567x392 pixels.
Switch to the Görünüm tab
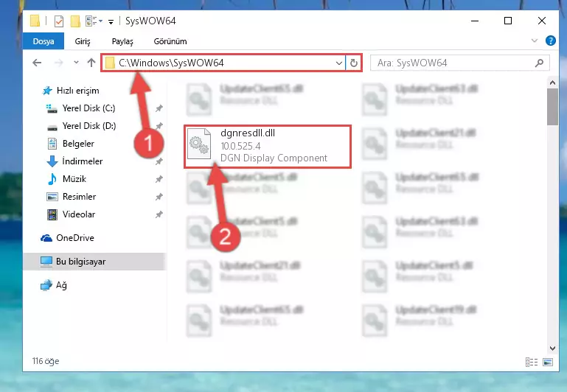(170, 41)
